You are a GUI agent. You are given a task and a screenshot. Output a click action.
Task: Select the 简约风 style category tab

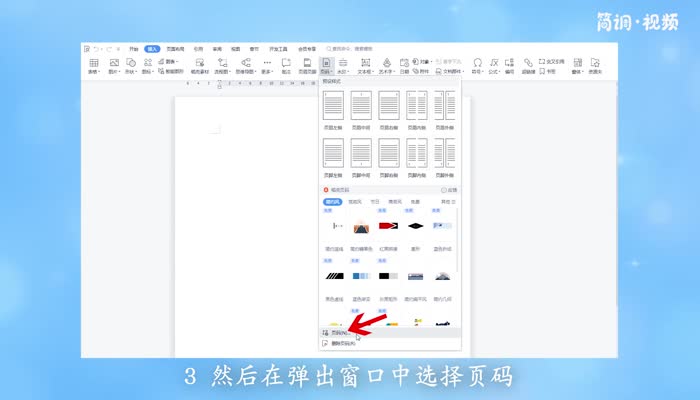tap(332, 201)
